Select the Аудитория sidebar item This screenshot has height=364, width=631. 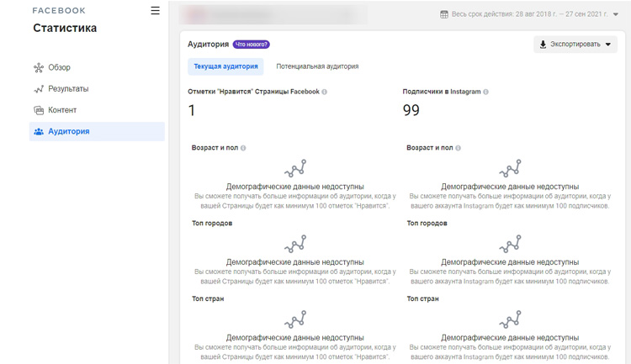tap(97, 131)
